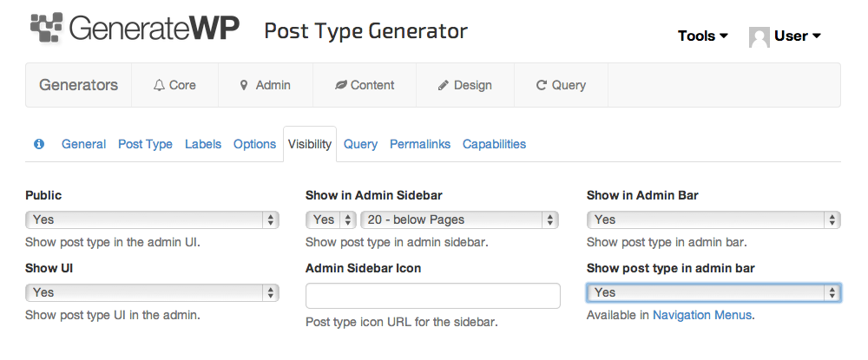This screenshot has width=868, height=360.
Task: Open the Admin generators pin menu
Action: (265, 85)
